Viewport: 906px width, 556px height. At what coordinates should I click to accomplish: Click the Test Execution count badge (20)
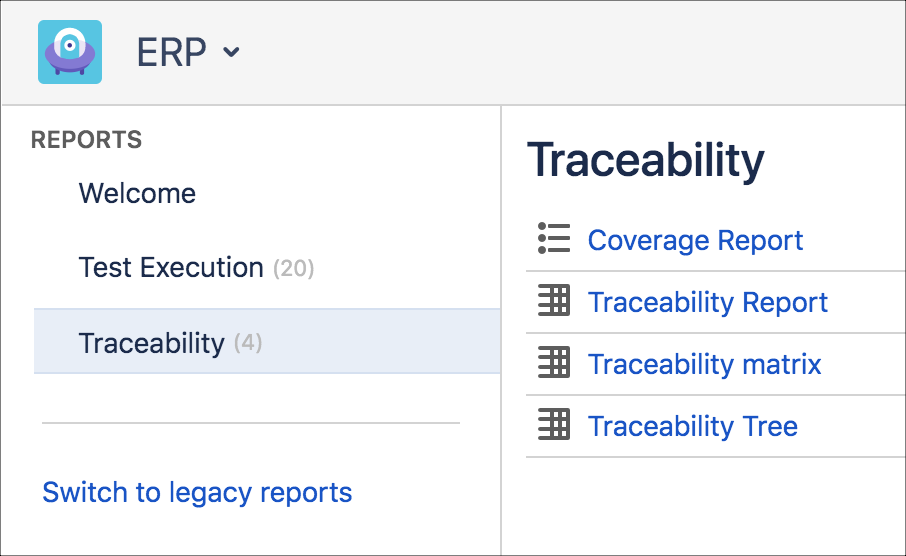click(294, 268)
